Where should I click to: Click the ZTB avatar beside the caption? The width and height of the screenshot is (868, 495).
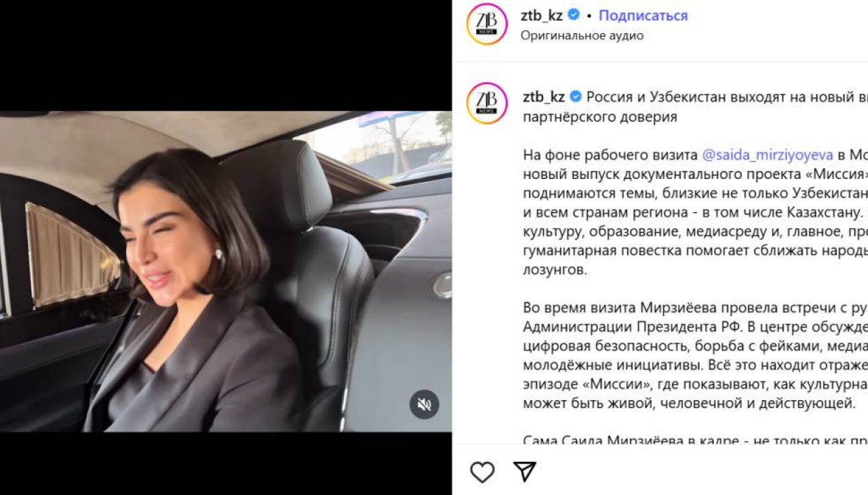click(x=487, y=103)
